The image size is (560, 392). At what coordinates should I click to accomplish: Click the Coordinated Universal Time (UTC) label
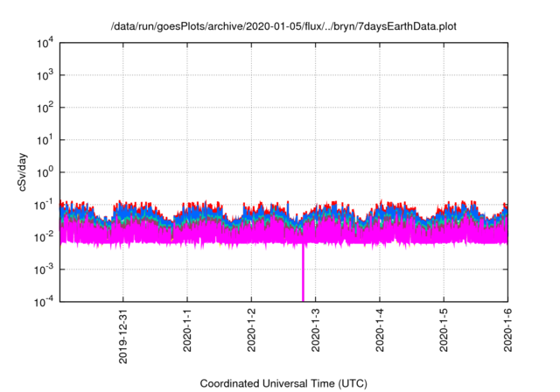tap(283, 383)
